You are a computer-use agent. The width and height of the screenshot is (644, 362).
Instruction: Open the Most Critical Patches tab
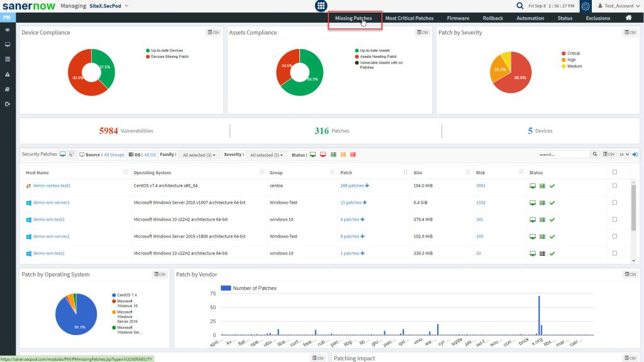[x=409, y=18]
